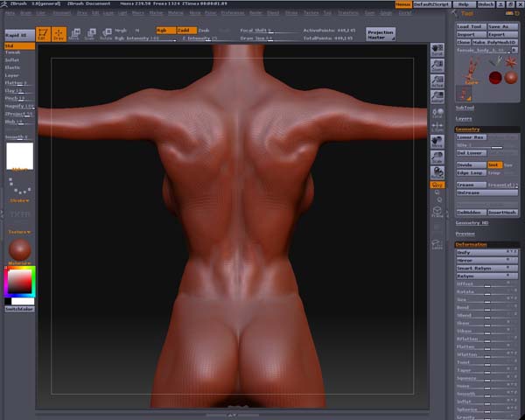Viewport: 525px width, 420px height.
Task: Pick a color in the color picker square
Action: point(20,282)
